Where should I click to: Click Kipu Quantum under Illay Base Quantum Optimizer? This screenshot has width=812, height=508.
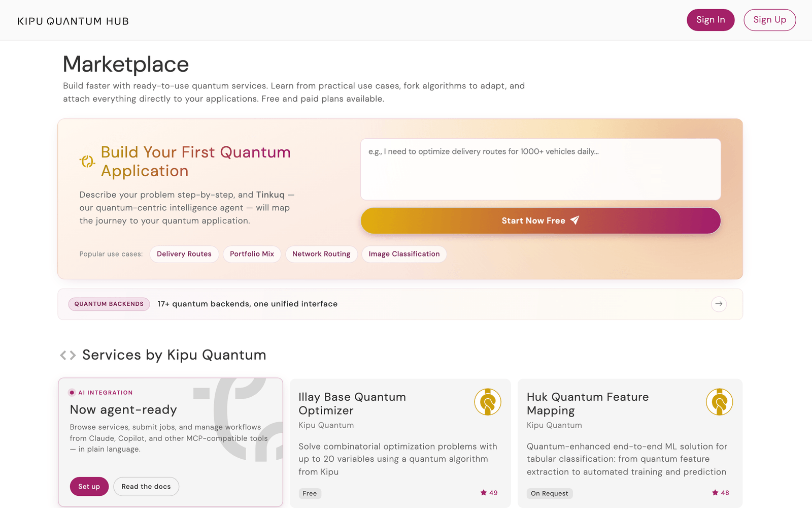tap(326, 425)
